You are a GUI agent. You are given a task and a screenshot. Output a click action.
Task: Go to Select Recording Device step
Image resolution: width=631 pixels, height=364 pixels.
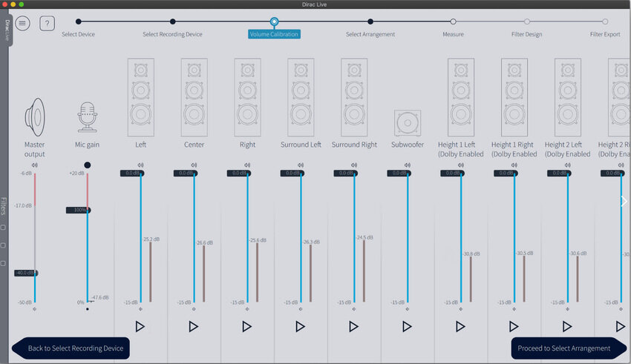click(x=173, y=21)
